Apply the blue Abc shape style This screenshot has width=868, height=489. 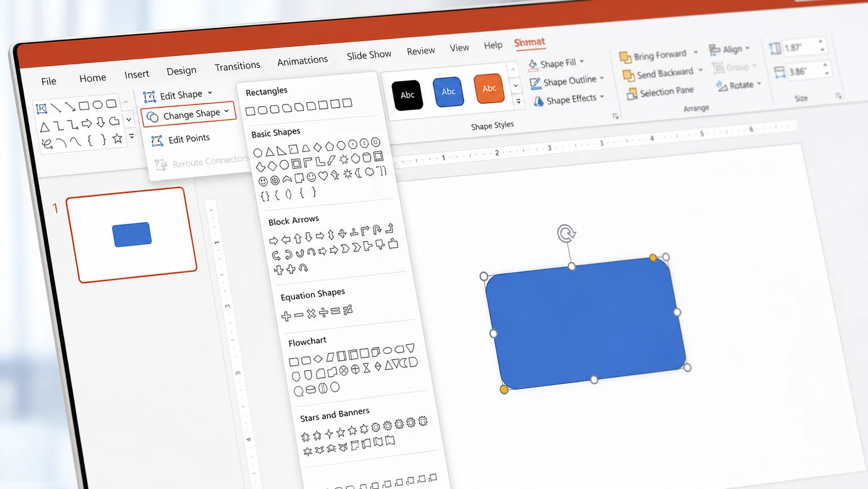point(449,91)
